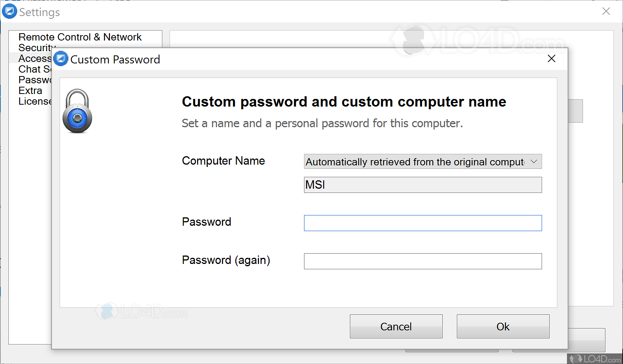Open the Extra settings category
The width and height of the screenshot is (623, 364).
click(x=30, y=91)
